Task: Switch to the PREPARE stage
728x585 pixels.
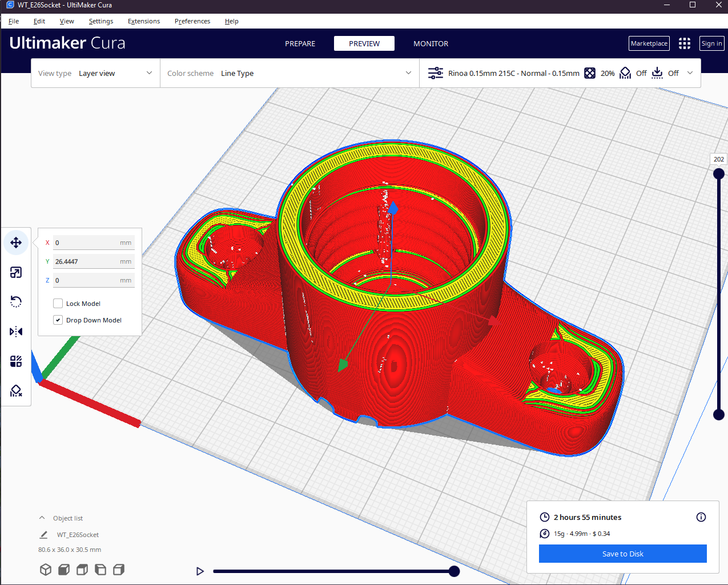Action: click(300, 43)
